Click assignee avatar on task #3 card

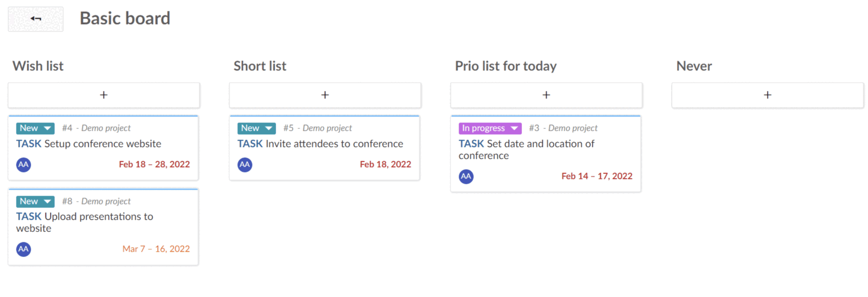[x=466, y=176]
